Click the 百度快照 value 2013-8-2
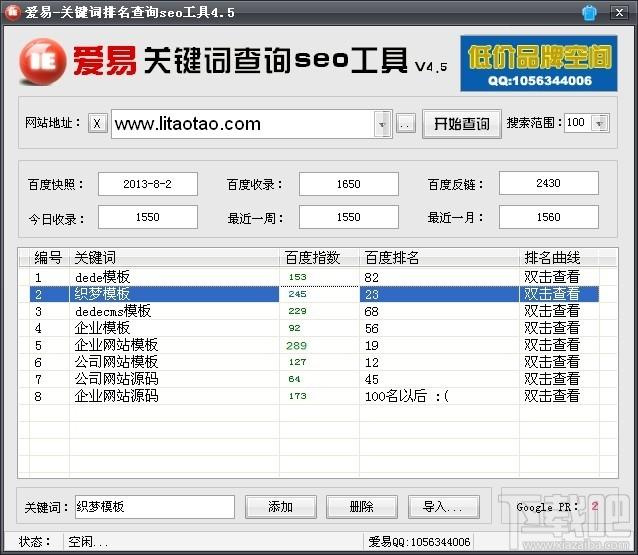638x555 pixels. (148, 184)
